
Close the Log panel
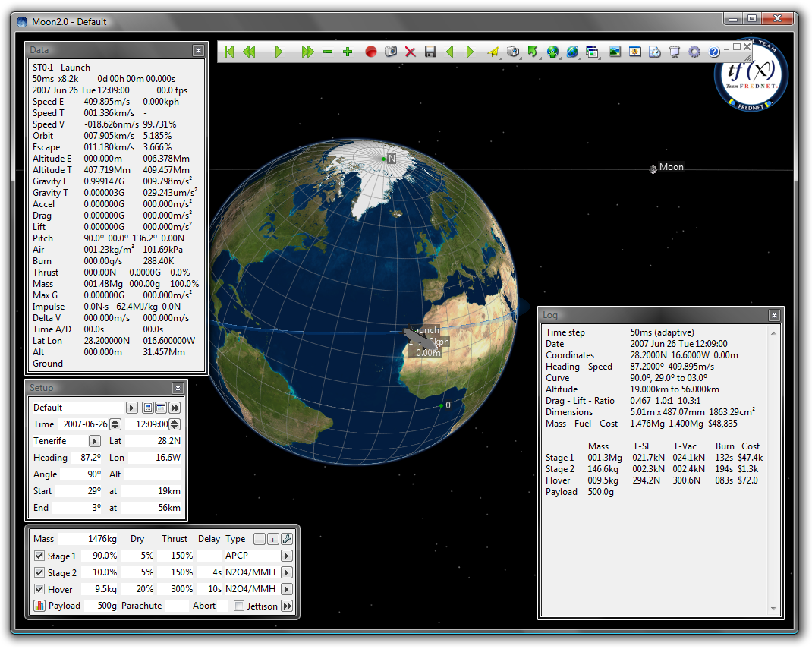coord(774,315)
